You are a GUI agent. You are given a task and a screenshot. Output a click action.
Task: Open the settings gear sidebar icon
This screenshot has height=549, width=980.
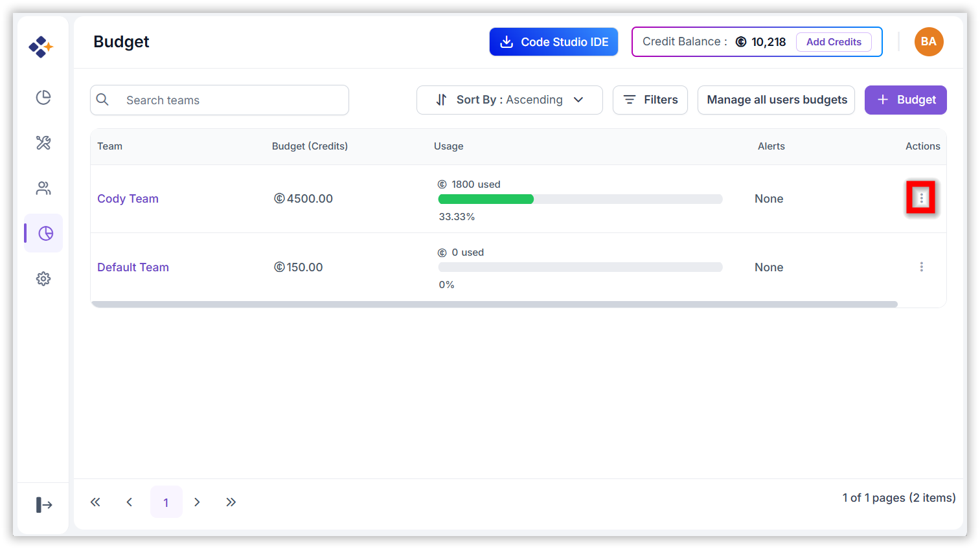(x=43, y=278)
